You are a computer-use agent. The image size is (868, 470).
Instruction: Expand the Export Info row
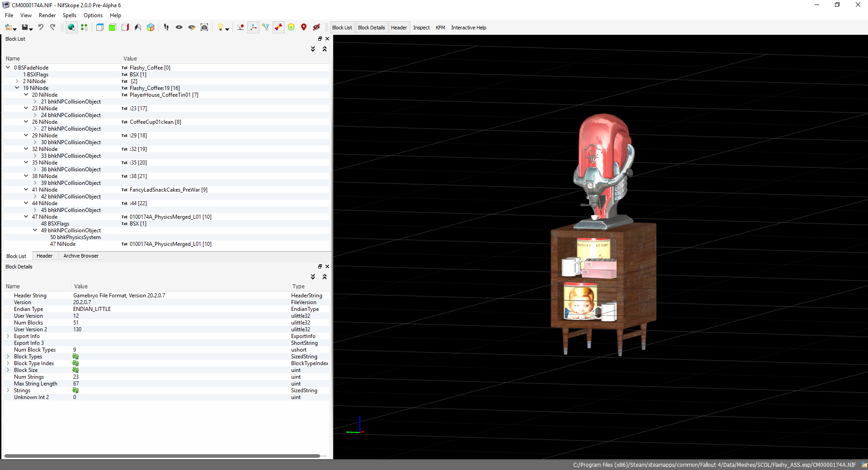click(x=8, y=336)
